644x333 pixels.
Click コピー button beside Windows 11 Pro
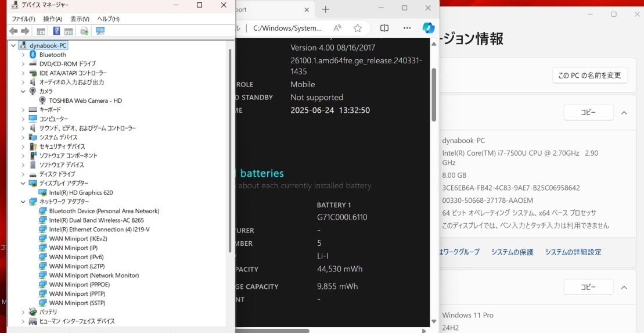(588, 287)
